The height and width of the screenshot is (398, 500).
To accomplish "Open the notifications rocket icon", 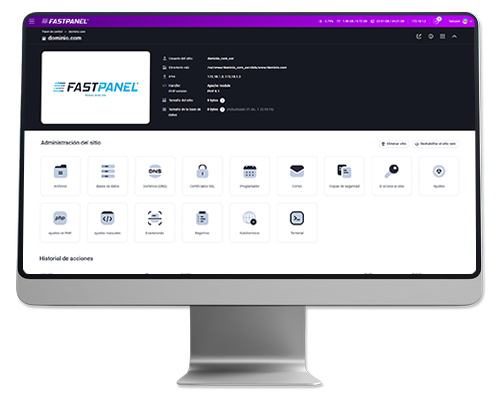I will coord(437,21).
